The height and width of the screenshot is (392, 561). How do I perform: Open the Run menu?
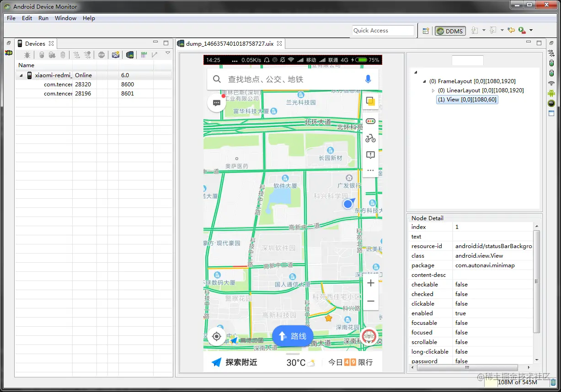pyautogui.click(x=43, y=18)
